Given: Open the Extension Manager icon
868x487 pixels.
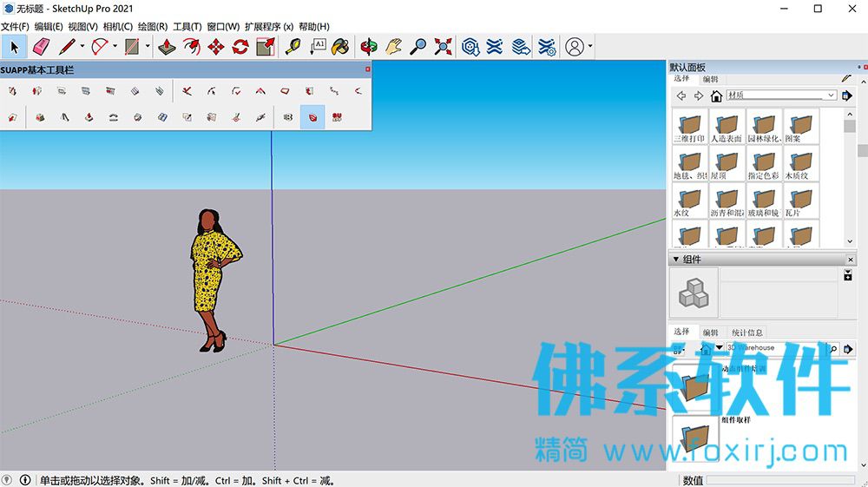Looking at the screenshot, I should [x=547, y=47].
